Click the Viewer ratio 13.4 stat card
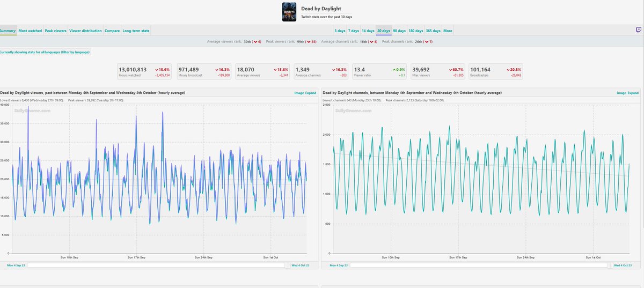The height and width of the screenshot is (288, 644). [380, 72]
